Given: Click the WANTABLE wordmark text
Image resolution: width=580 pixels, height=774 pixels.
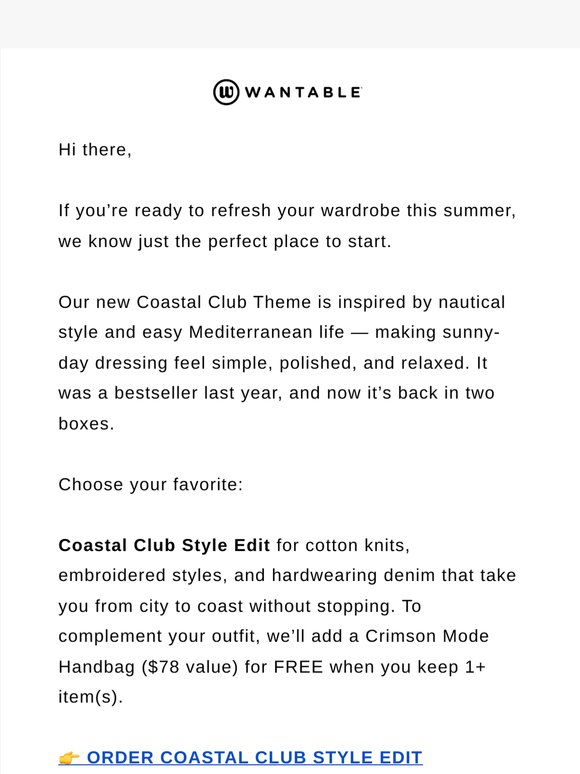Looking at the screenshot, I should [x=303, y=92].
